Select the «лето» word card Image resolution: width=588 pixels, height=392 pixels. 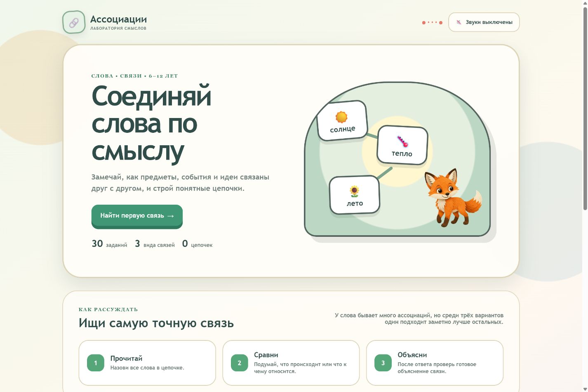(355, 195)
